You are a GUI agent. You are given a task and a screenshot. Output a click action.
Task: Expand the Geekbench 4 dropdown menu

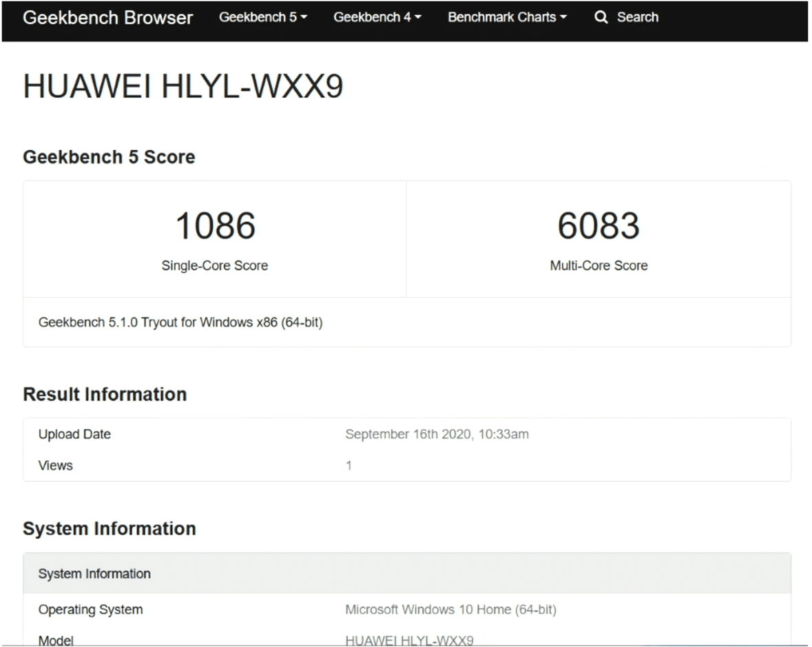pos(377,17)
